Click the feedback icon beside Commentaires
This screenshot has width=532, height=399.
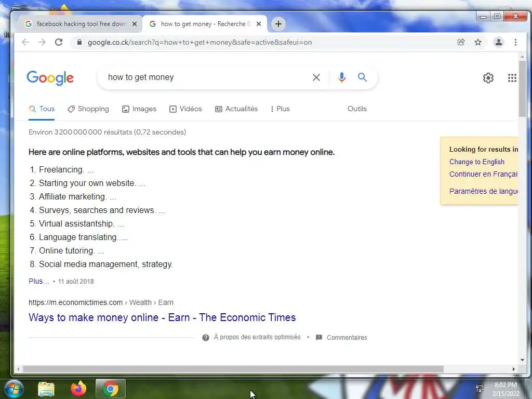pos(319,338)
